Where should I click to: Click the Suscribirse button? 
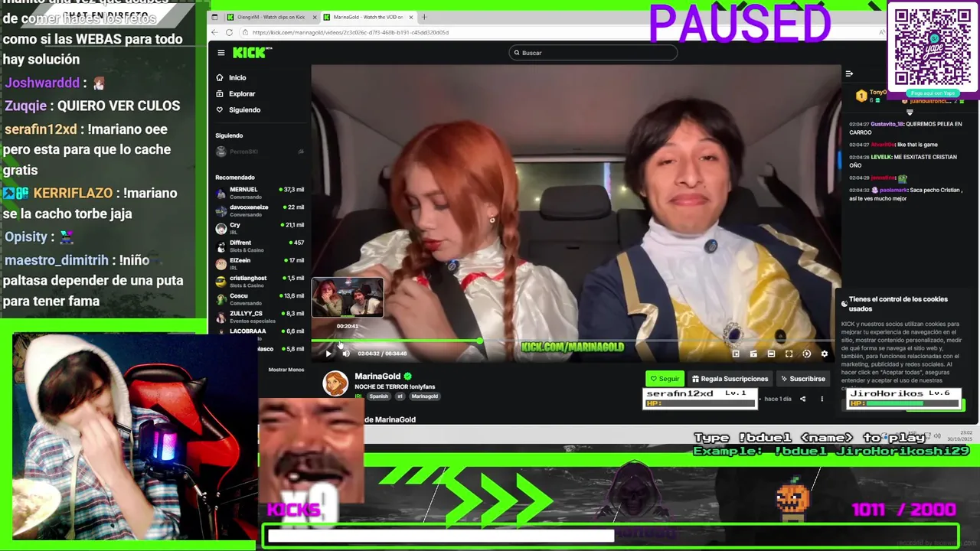(803, 379)
